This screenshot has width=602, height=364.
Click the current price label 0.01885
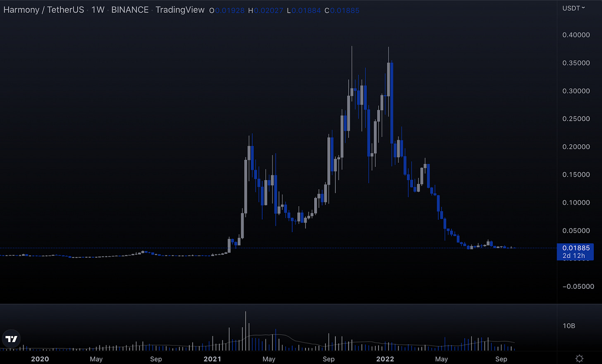pyautogui.click(x=576, y=248)
